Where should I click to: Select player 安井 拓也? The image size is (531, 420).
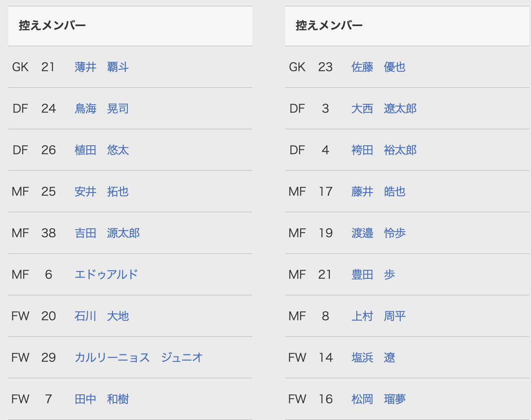(x=102, y=192)
